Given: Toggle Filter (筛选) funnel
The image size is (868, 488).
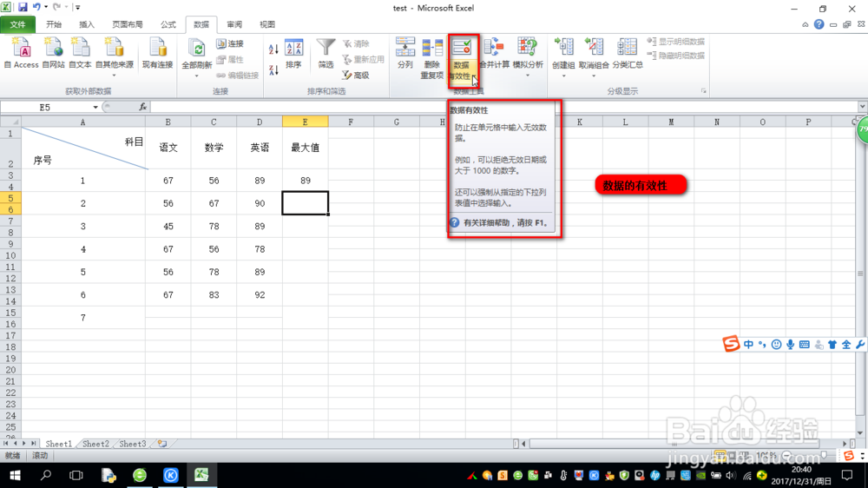Looking at the screenshot, I should [x=325, y=54].
